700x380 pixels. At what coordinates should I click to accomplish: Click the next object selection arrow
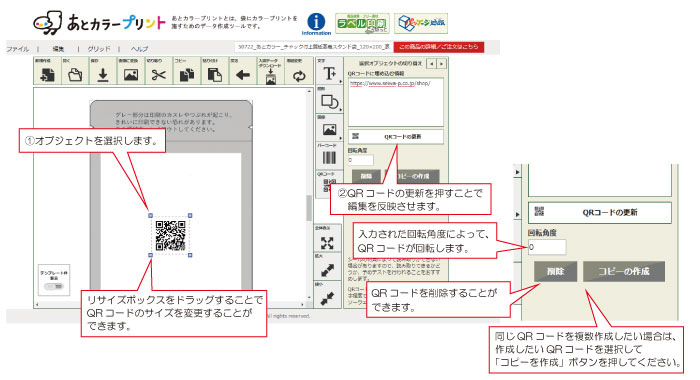441,64
